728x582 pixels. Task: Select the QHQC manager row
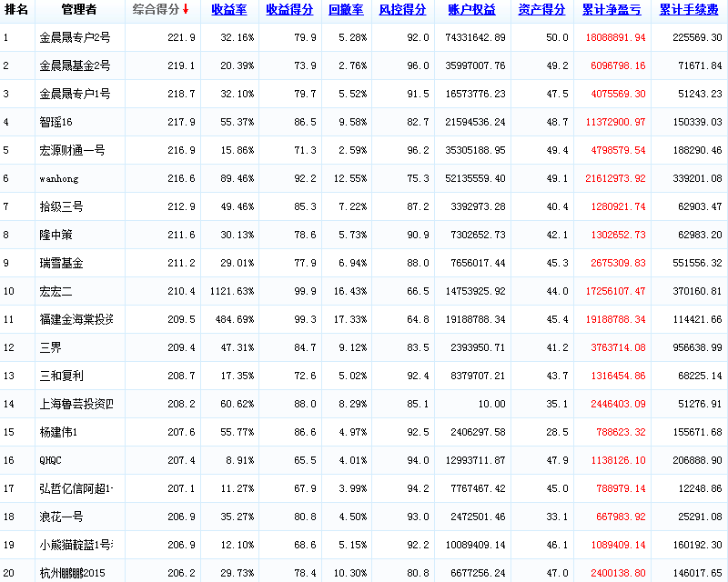pyautogui.click(x=53, y=461)
